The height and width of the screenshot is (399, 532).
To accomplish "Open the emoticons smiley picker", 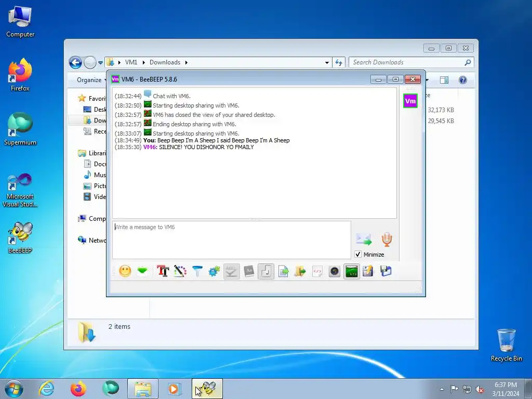I will 125,271.
